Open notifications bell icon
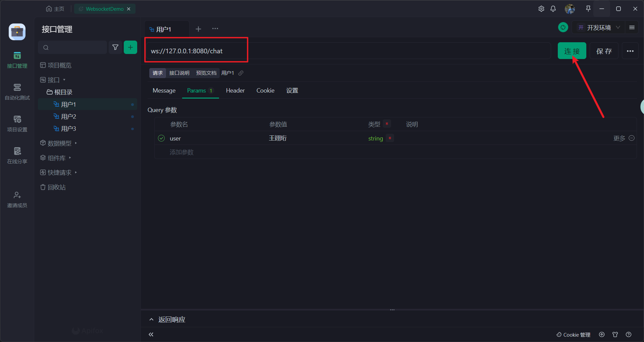Viewport: 644px width, 342px height. coord(553,9)
